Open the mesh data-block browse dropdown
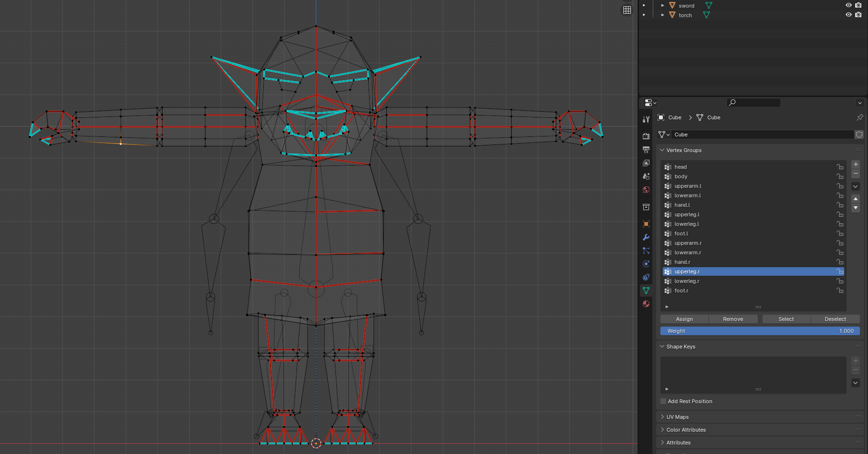 (664, 135)
